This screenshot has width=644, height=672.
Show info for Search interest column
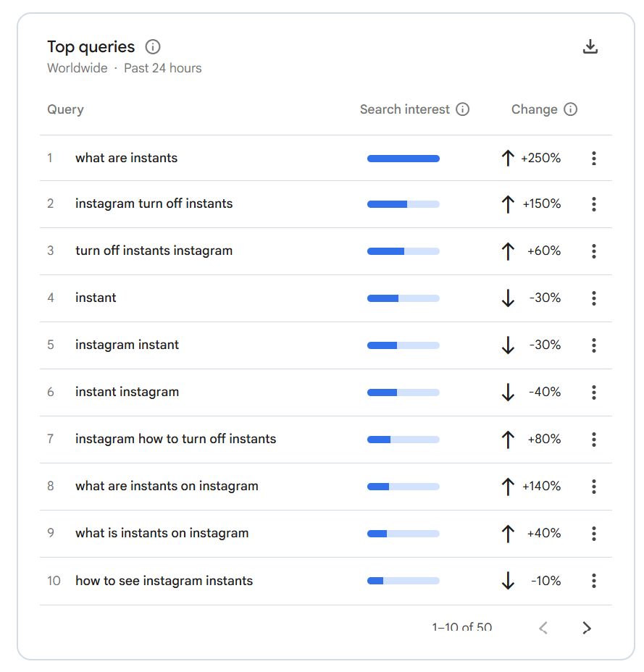click(x=462, y=109)
